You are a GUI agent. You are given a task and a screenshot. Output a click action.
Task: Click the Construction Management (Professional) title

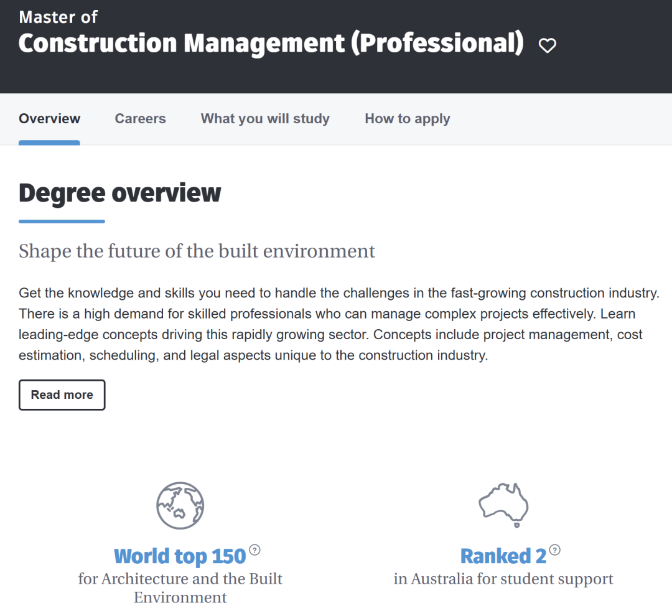tap(271, 44)
